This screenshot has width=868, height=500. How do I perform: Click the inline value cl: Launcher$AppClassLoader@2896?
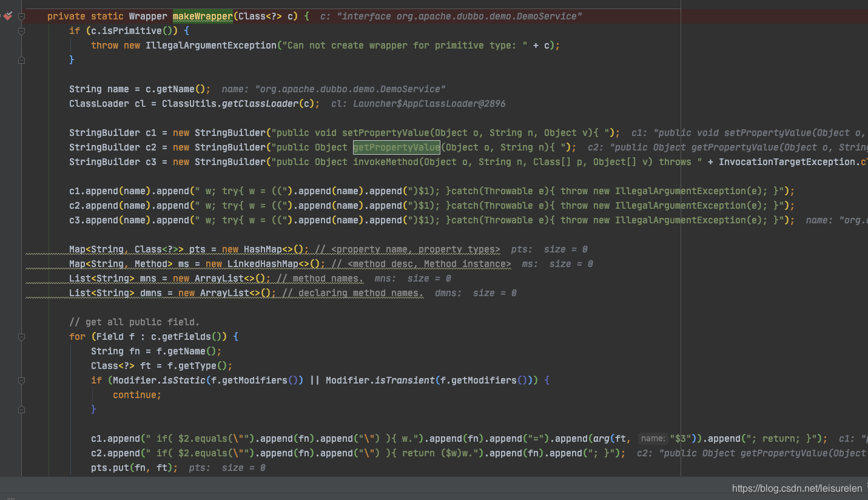(x=419, y=104)
